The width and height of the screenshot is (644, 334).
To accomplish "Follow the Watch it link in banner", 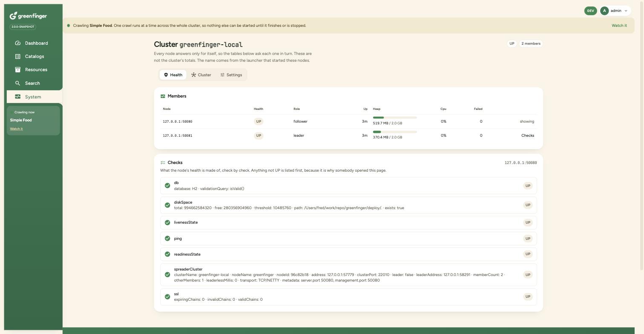I will (619, 26).
